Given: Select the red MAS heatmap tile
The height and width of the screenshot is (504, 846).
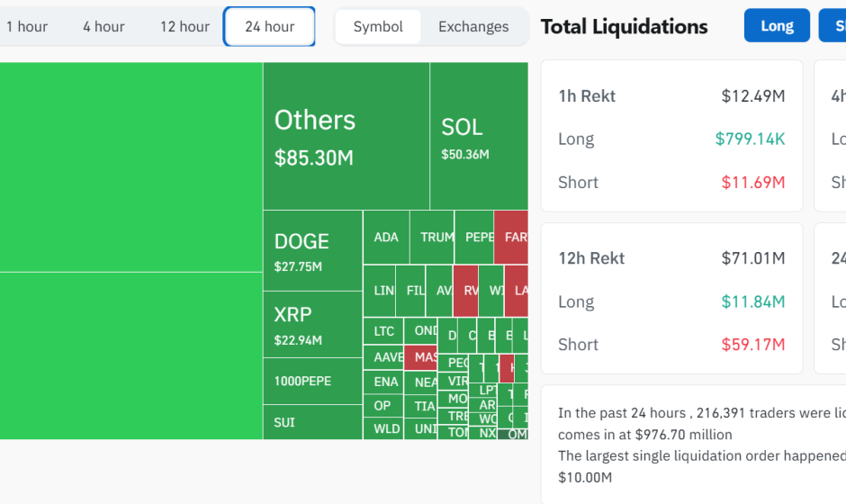Looking at the screenshot, I should point(420,357).
